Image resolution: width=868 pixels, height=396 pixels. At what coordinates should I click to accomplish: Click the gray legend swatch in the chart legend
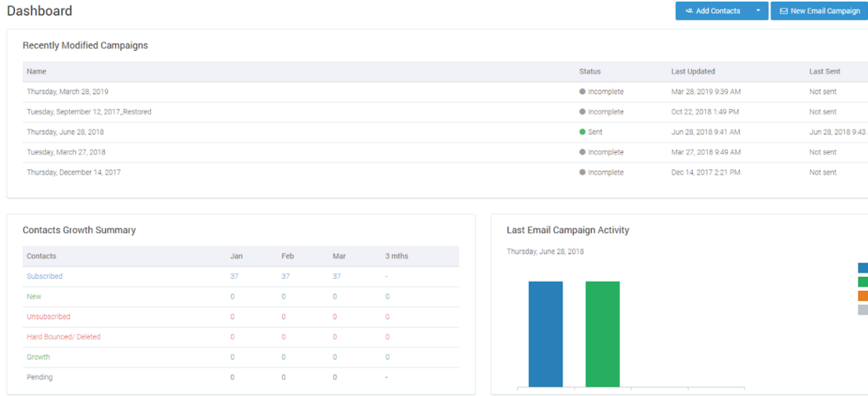(862, 309)
